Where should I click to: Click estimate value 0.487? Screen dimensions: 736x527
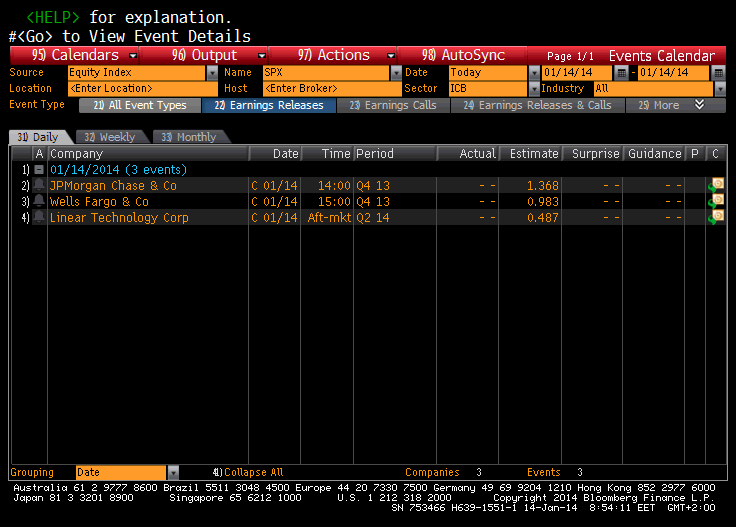pyautogui.click(x=543, y=217)
